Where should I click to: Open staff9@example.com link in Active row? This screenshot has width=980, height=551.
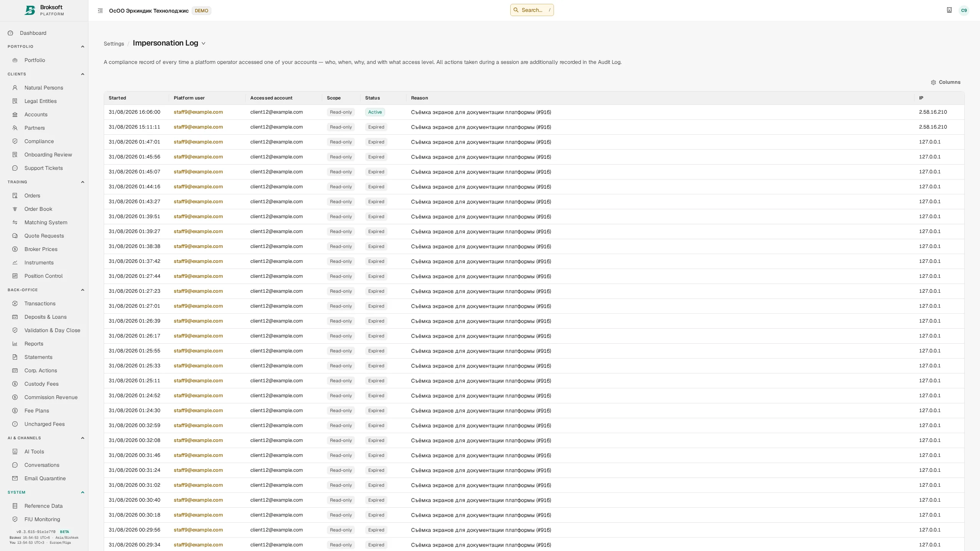tap(198, 112)
